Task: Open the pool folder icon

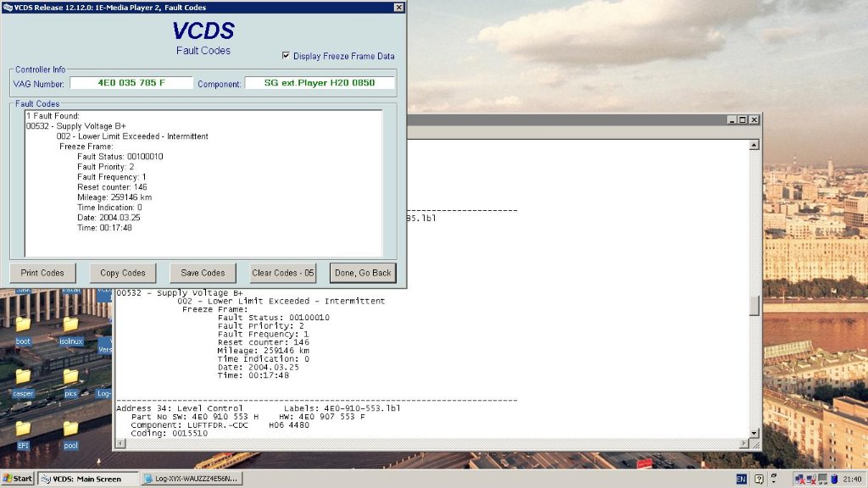Action: click(x=70, y=429)
